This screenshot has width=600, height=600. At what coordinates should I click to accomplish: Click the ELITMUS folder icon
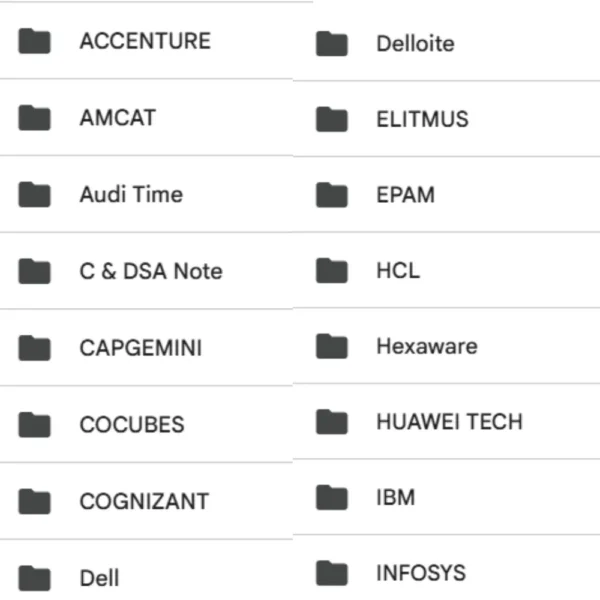click(331, 120)
